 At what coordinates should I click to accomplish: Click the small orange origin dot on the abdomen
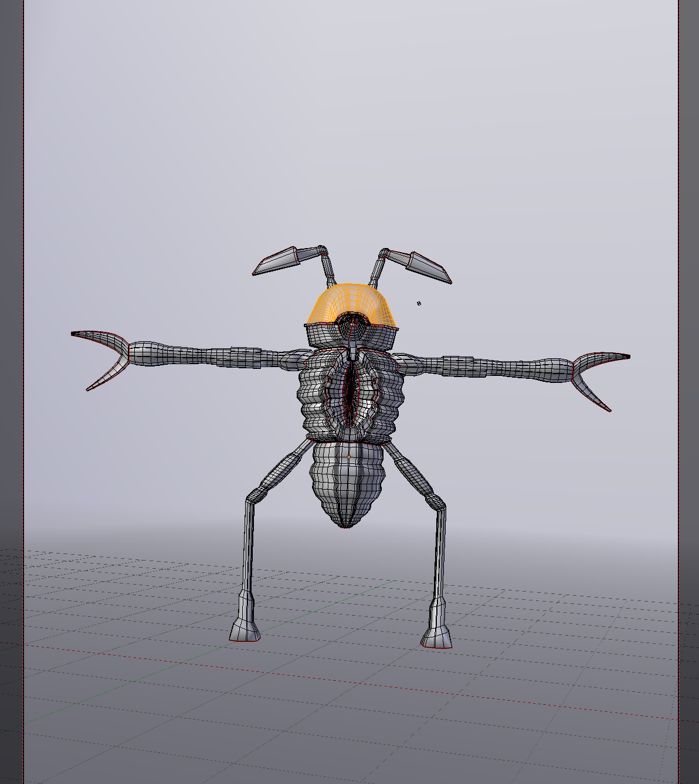pyautogui.click(x=349, y=457)
